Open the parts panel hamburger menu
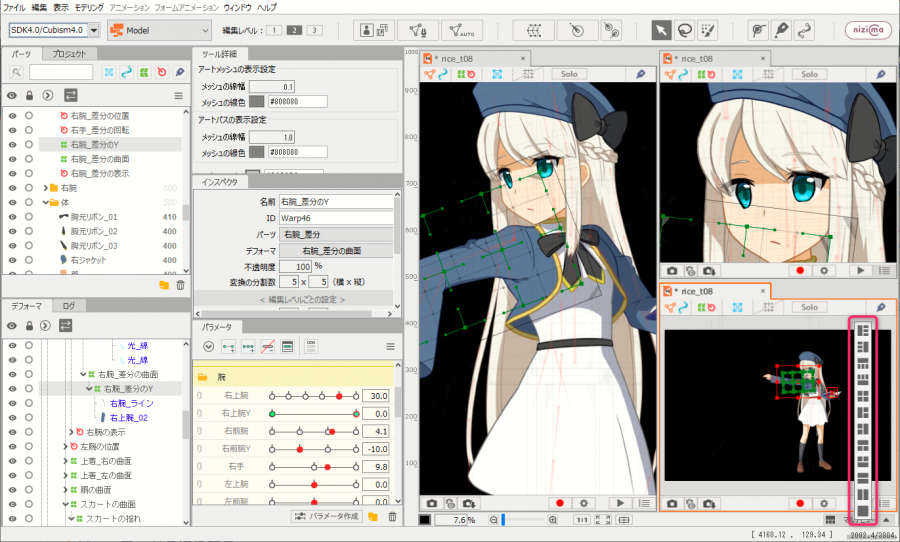The height and width of the screenshot is (542, 900). (179, 96)
